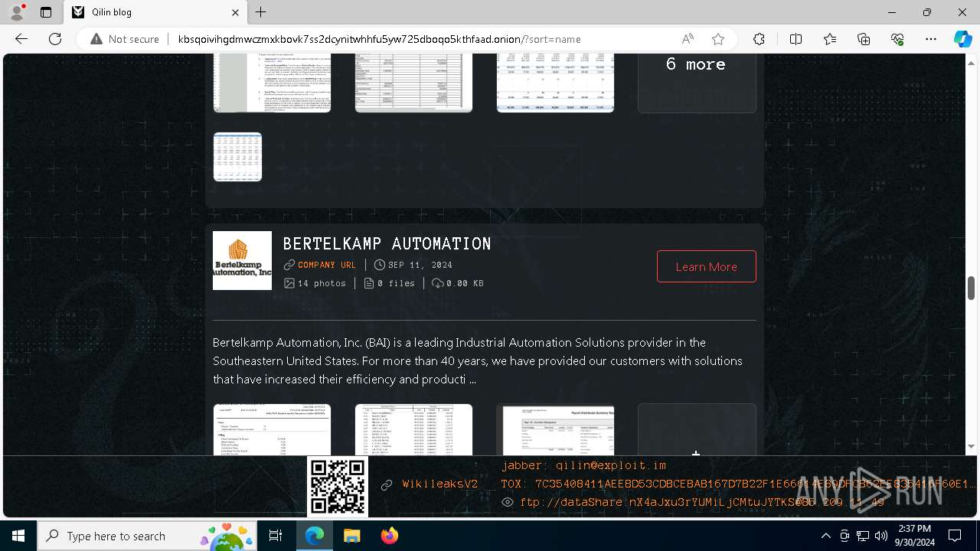Switch to the Qilin blog tab

point(155,12)
